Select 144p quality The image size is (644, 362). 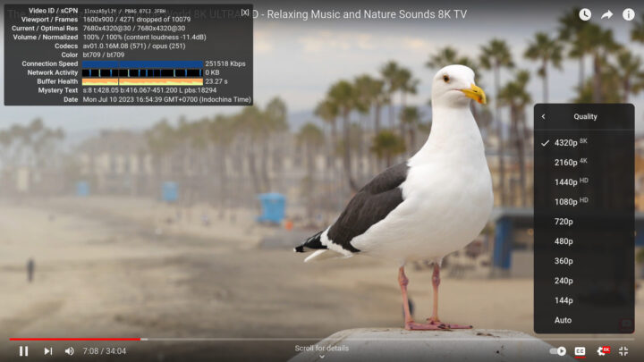click(x=584, y=300)
